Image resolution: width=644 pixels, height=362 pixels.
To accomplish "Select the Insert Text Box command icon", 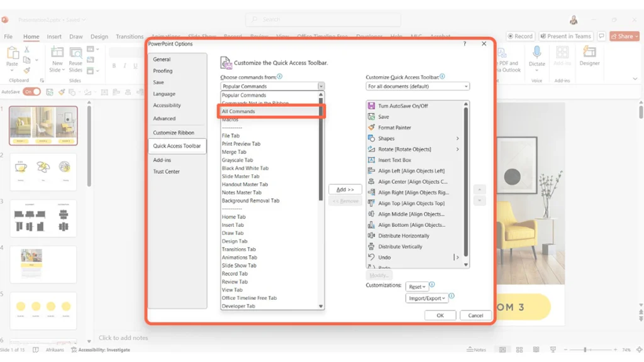I will point(371,160).
